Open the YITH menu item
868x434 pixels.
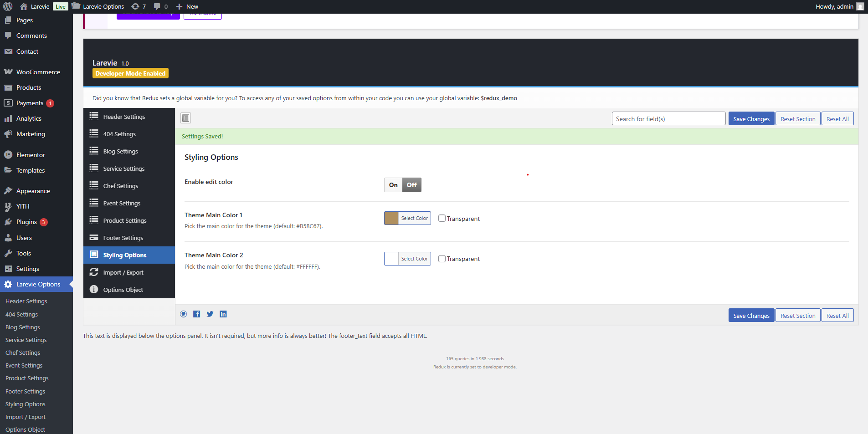(x=36, y=206)
